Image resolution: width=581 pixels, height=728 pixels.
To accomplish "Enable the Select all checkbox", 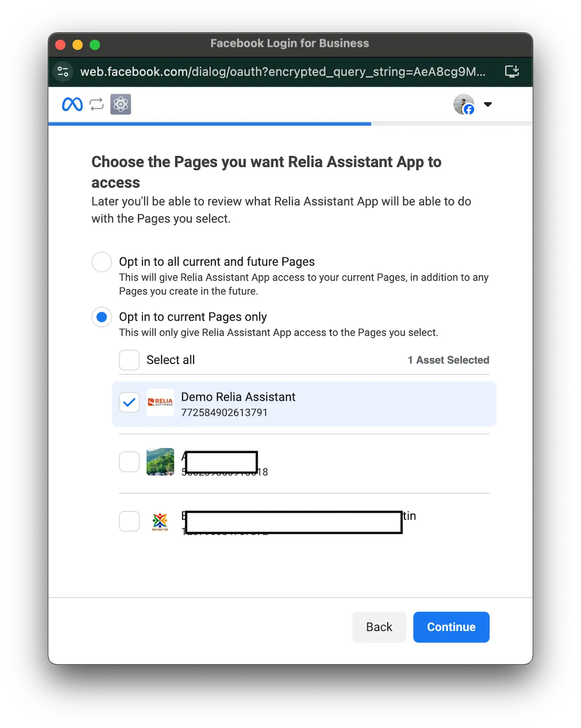I will (129, 360).
